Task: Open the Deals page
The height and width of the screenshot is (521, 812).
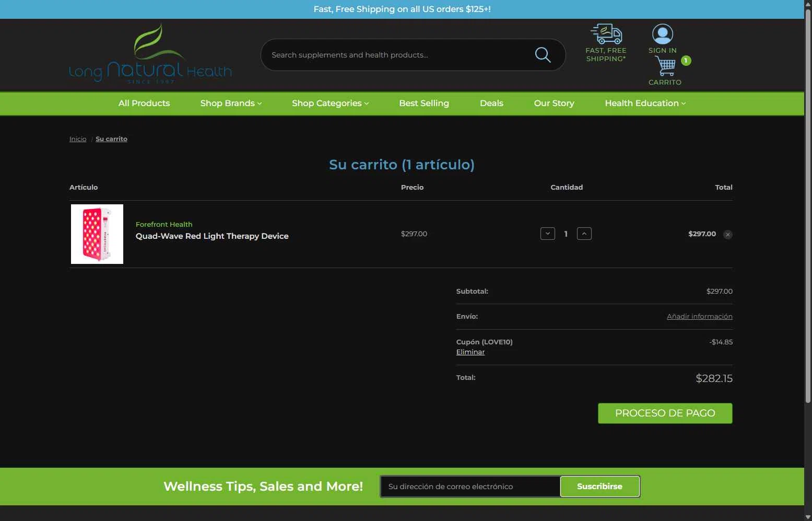Action: click(x=491, y=103)
